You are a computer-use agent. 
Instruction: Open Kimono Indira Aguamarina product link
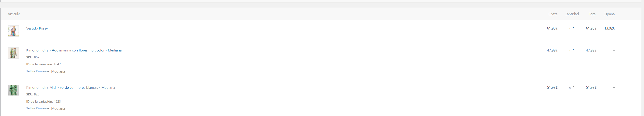(x=74, y=50)
